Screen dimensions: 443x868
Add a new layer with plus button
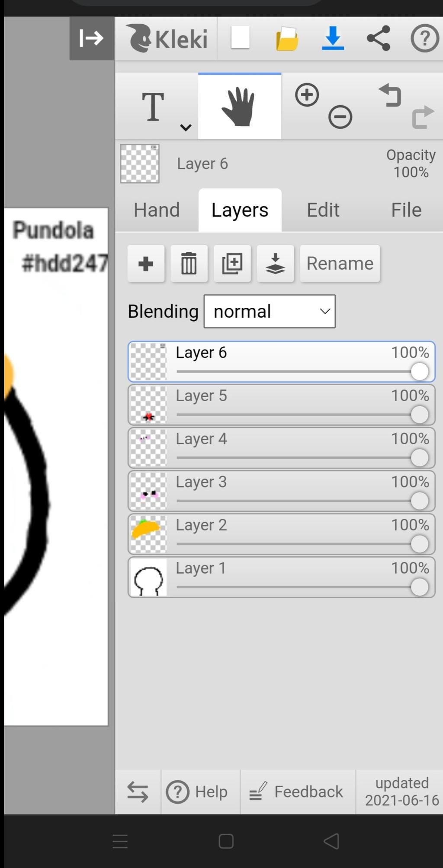click(146, 264)
